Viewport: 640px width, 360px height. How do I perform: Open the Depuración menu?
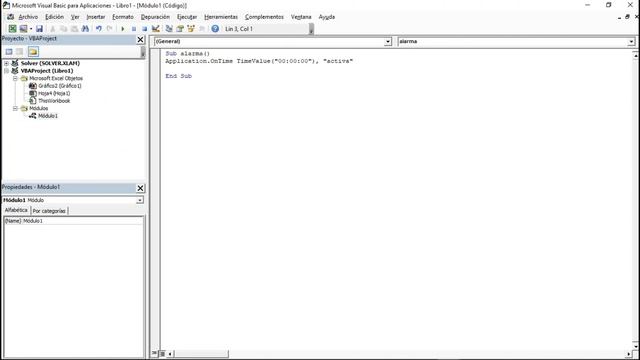coord(155,17)
